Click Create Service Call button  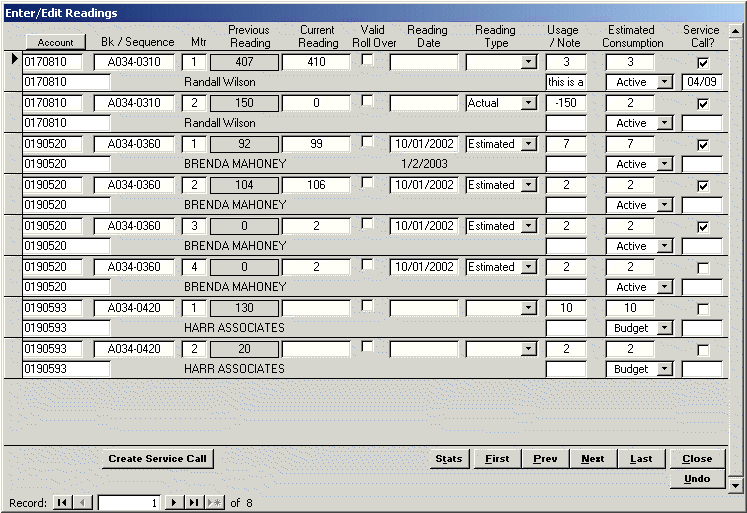coord(158,459)
